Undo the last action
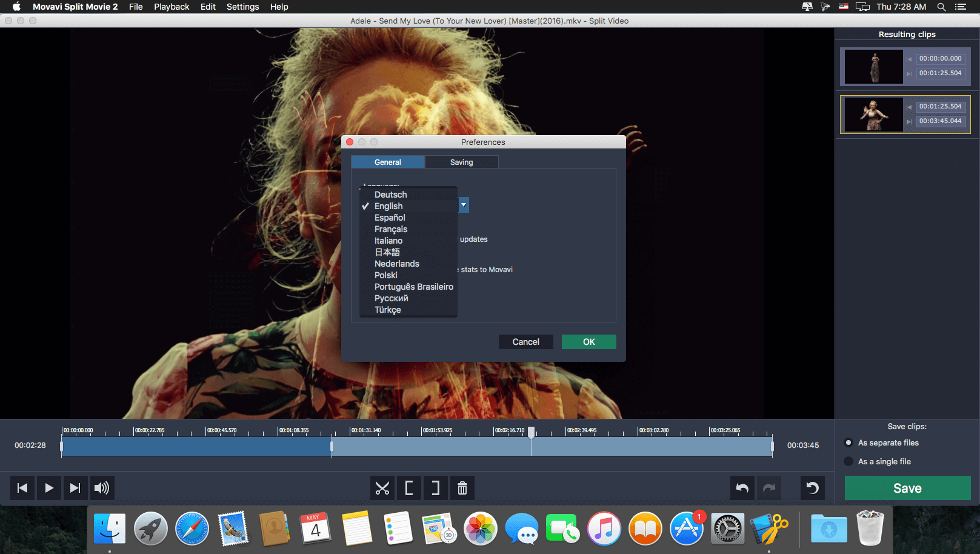Viewport: 980px width, 554px height. click(x=742, y=488)
